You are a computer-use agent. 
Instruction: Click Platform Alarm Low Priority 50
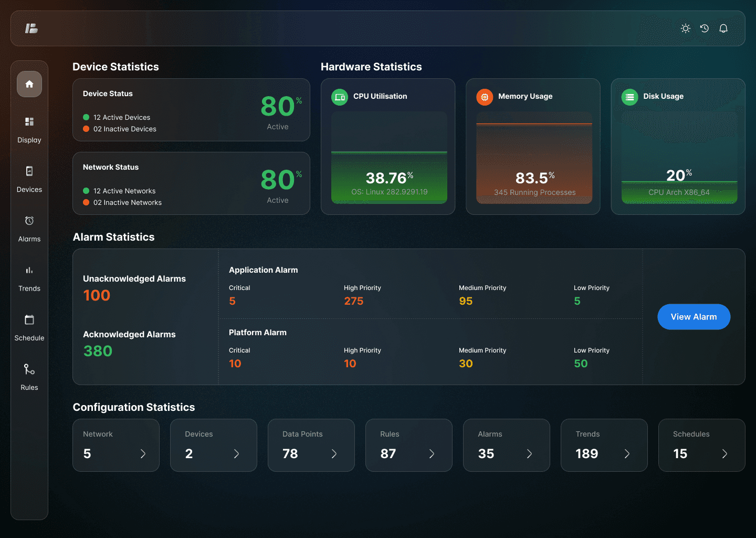(x=581, y=364)
